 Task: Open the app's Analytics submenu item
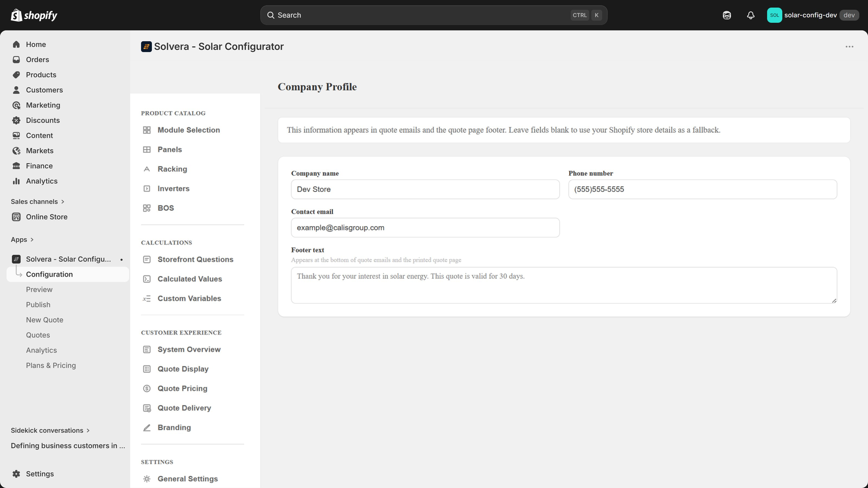[x=41, y=350]
